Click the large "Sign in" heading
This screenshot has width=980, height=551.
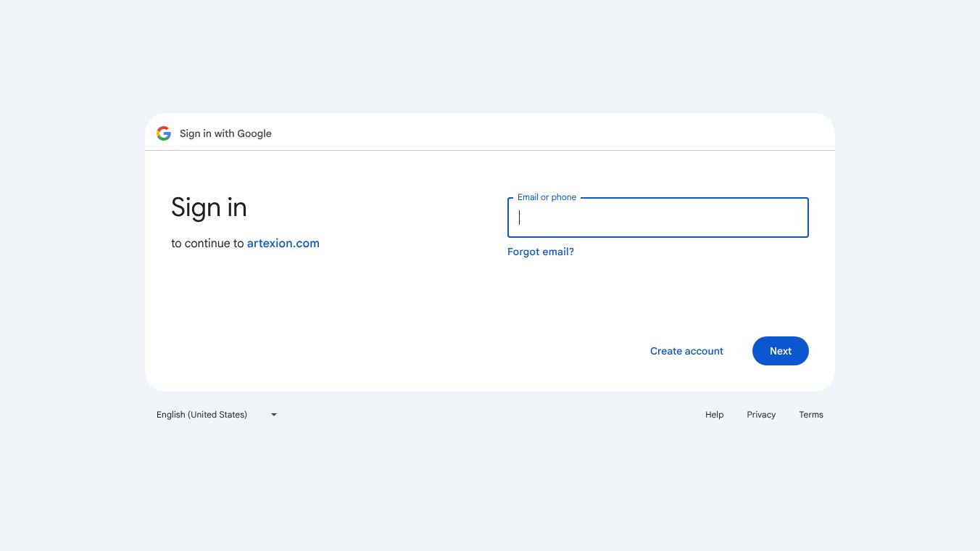pos(209,208)
